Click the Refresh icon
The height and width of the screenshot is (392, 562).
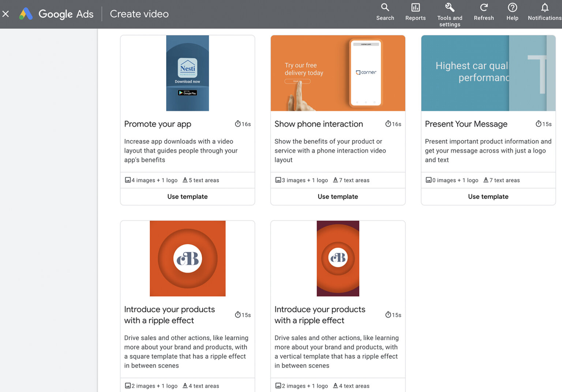tap(484, 8)
